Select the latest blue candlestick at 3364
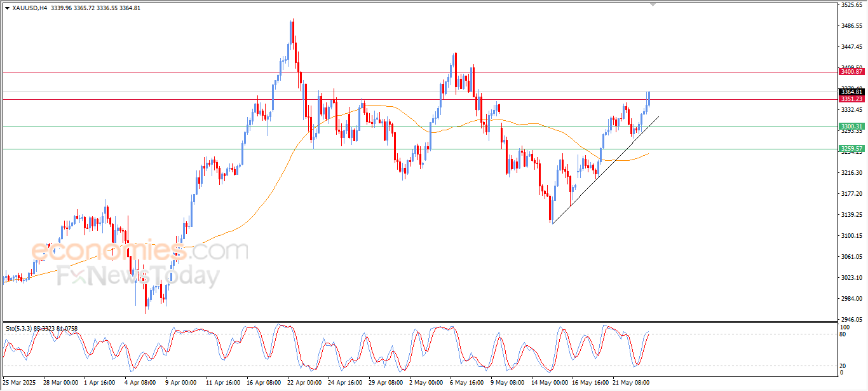The width and height of the screenshot is (868, 391). coord(649,99)
